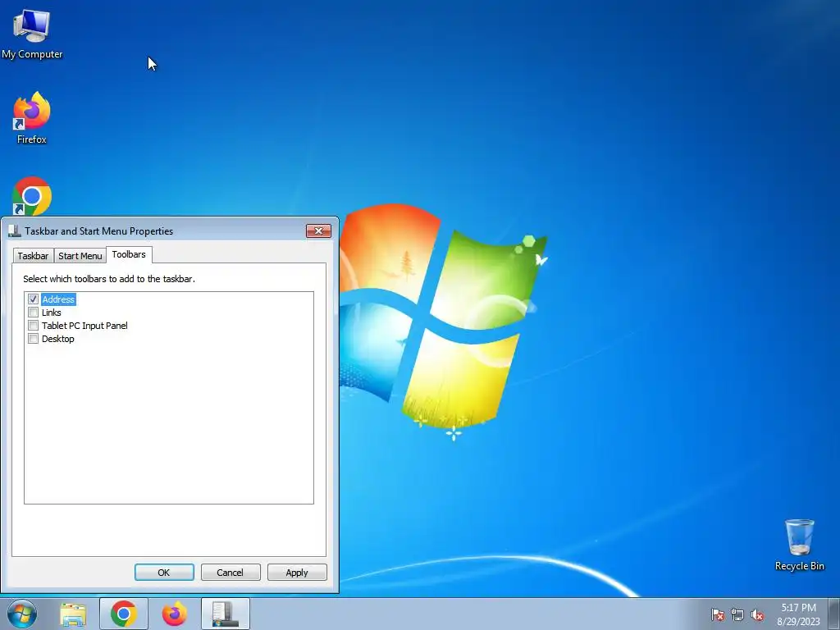The height and width of the screenshot is (630, 840).
Task: Launch Firefox from the taskbar
Action: 175,614
